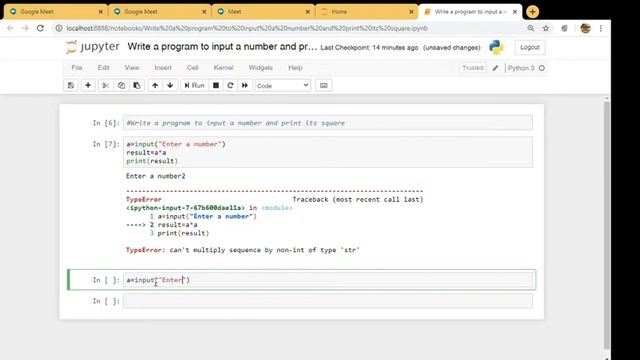Open the Insert menu

(163, 68)
